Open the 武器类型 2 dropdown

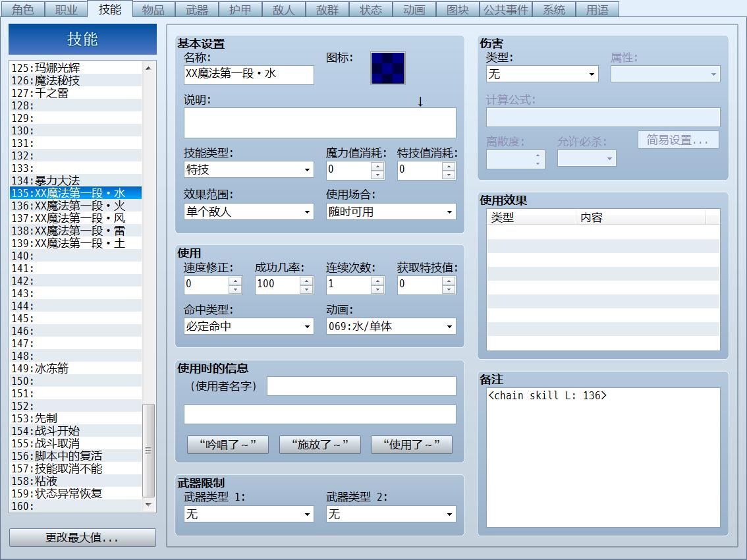pyautogui.click(x=391, y=514)
